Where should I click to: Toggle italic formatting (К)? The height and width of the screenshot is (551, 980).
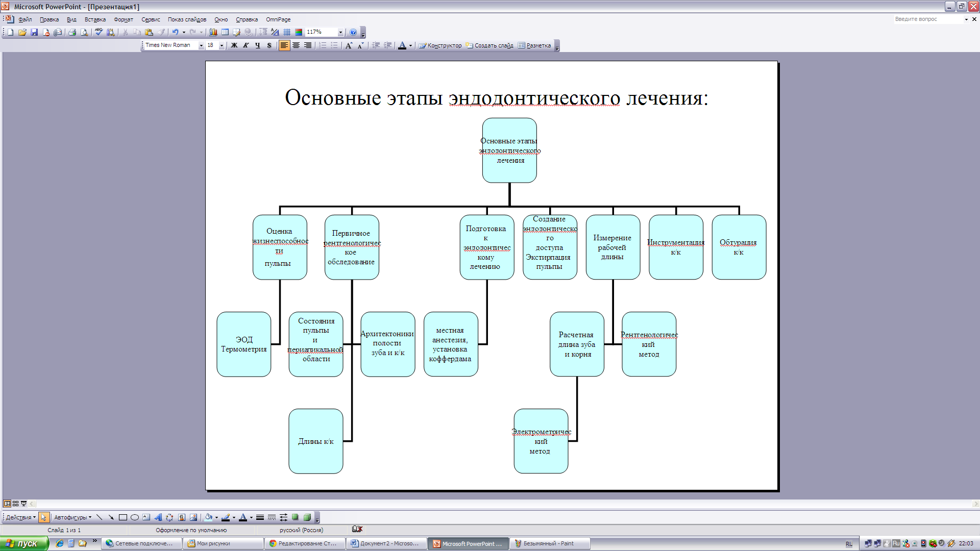(x=246, y=45)
